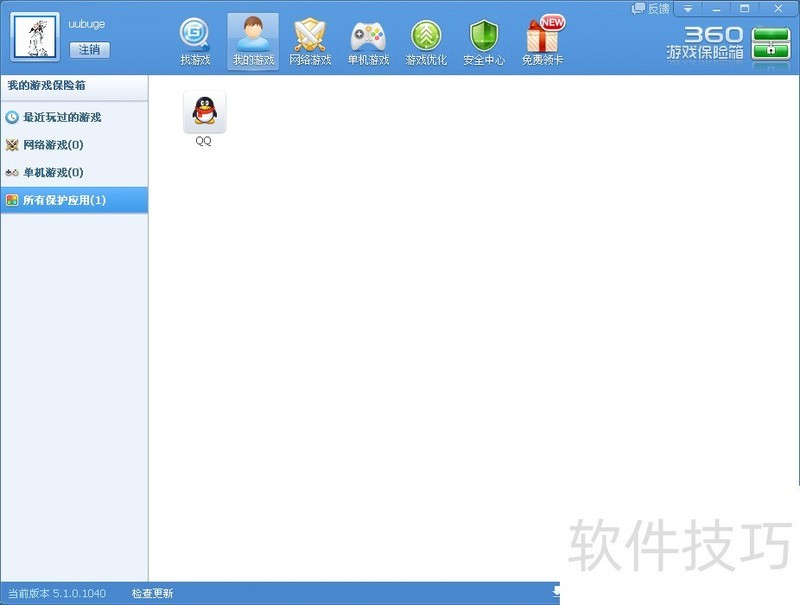Image resolution: width=800 pixels, height=605 pixels.
Task: Minimize the game safe box window
Action: [x=716, y=9]
